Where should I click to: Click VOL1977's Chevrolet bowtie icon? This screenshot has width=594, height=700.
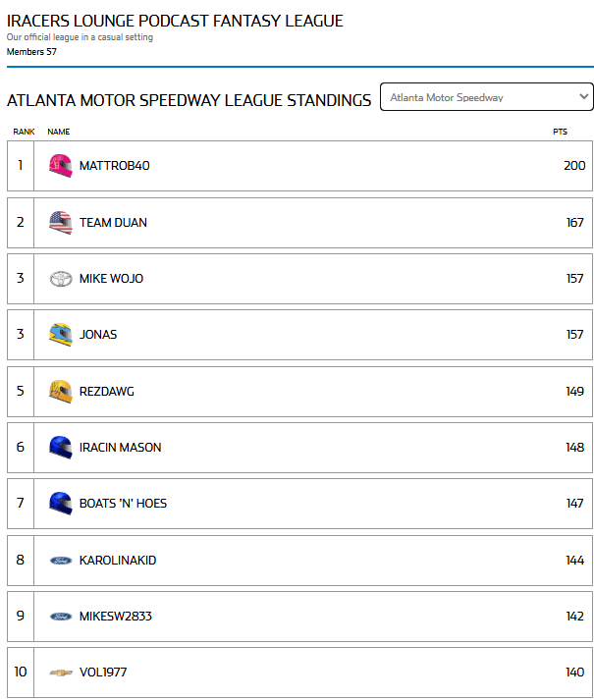point(61,672)
